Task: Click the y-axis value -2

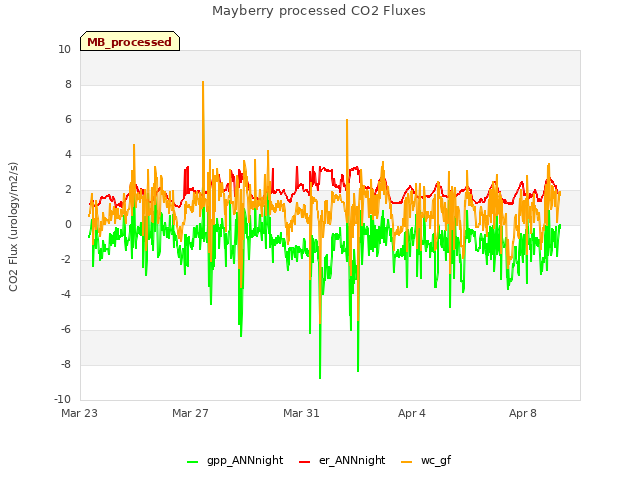Action: (x=66, y=260)
